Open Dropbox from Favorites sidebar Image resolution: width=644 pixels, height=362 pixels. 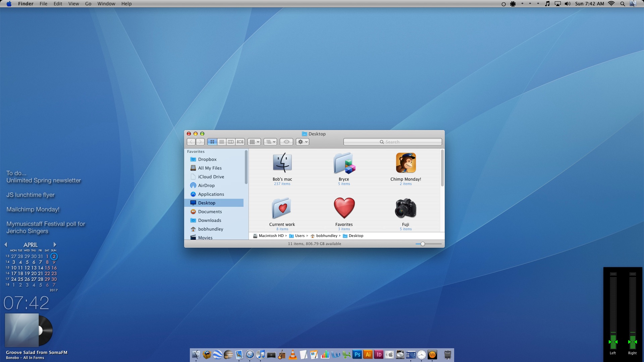(207, 159)
